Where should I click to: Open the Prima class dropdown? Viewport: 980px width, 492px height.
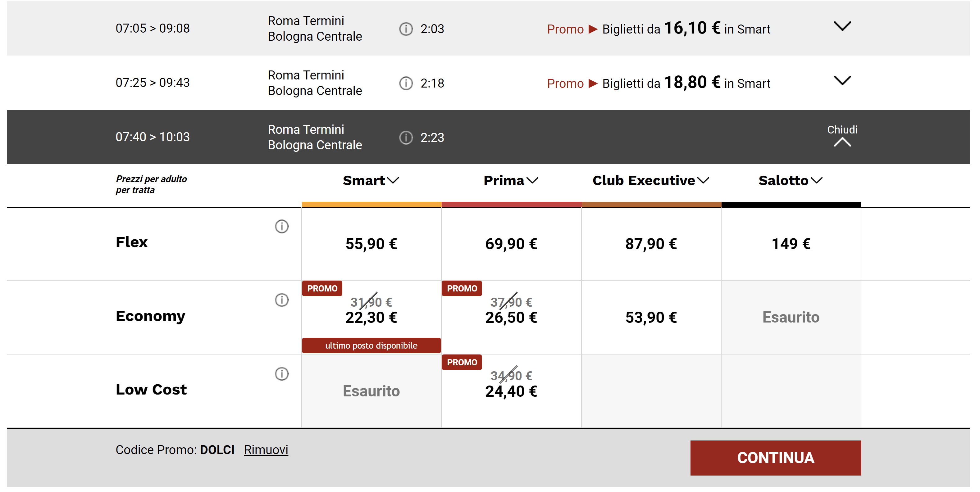click(x=511, y=181)
